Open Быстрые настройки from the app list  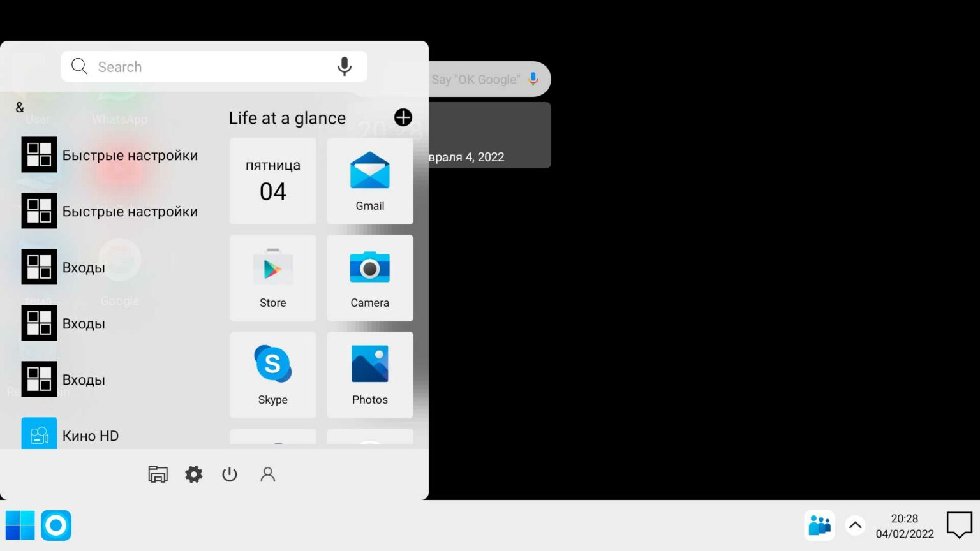point(130,155)
